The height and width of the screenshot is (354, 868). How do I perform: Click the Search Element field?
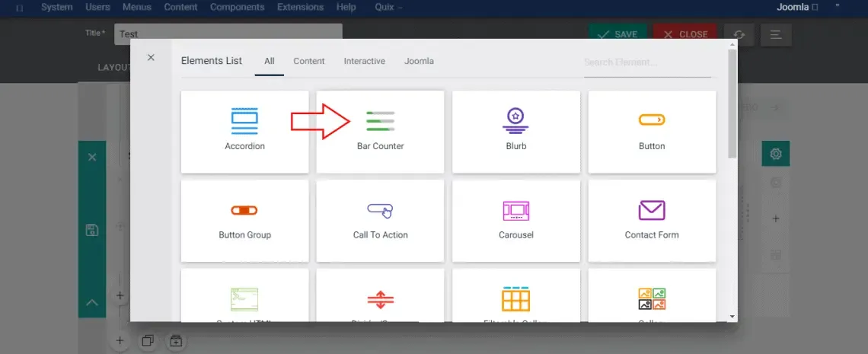click(x=647, y=62)
